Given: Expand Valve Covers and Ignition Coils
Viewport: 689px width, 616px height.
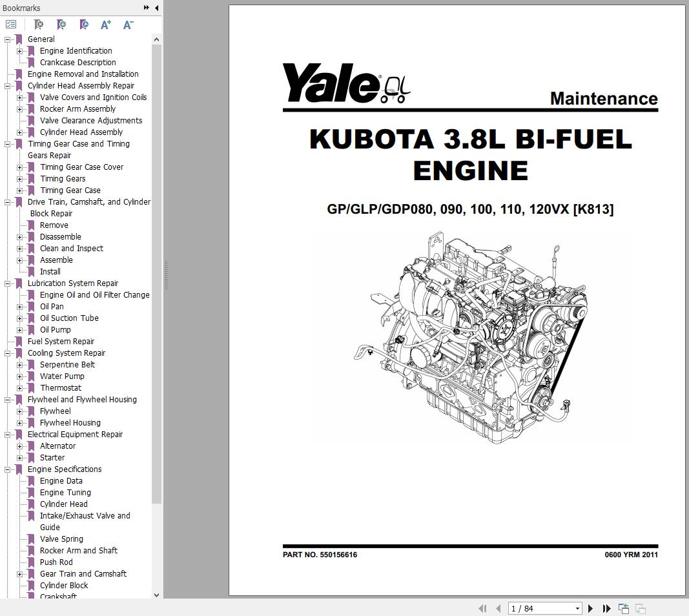Looking at the screenshot, I should point(19,98).
